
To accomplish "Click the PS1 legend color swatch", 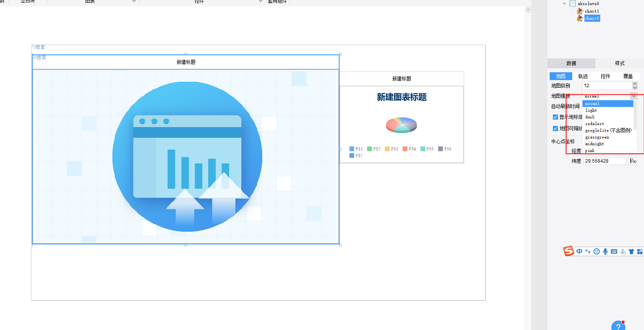I will [352, 149].
